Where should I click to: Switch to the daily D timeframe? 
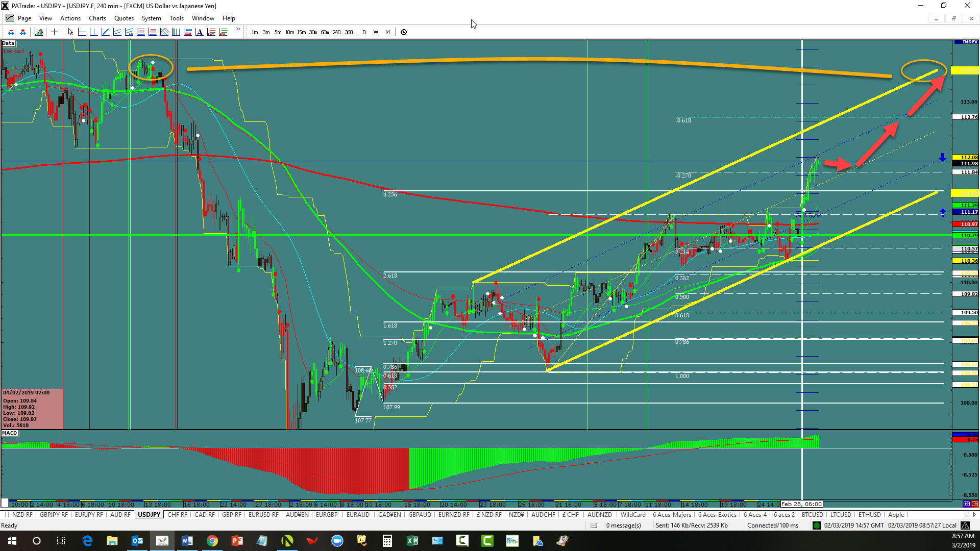(364, 32)
